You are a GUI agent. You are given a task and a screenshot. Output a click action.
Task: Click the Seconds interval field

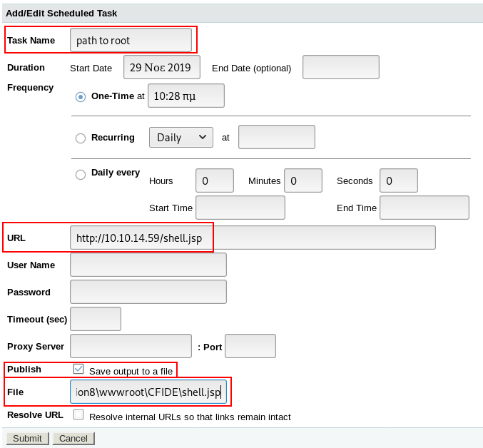tap(398, 180)
